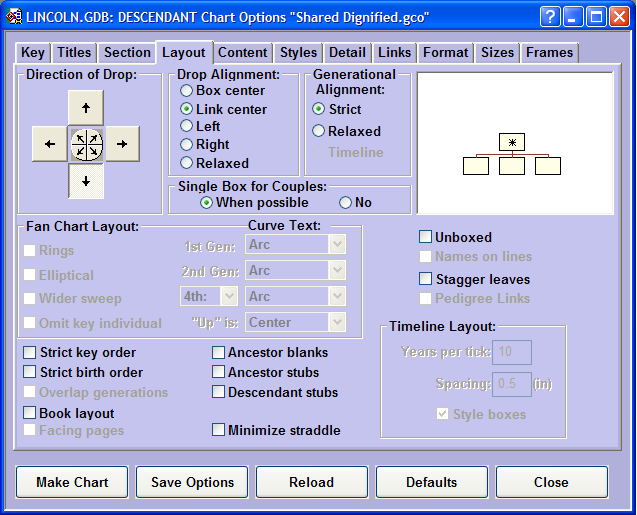Check the Minimize straddle option
Image resolution: width=637 pixels, height=515 pixels.
[219, 430]
